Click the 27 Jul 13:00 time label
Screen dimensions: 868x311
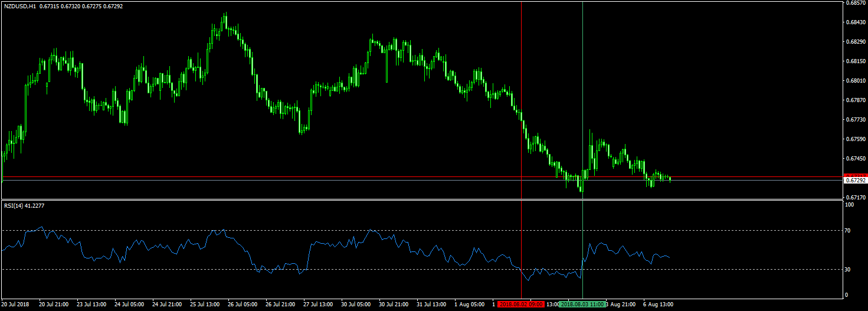click(319, 305)
